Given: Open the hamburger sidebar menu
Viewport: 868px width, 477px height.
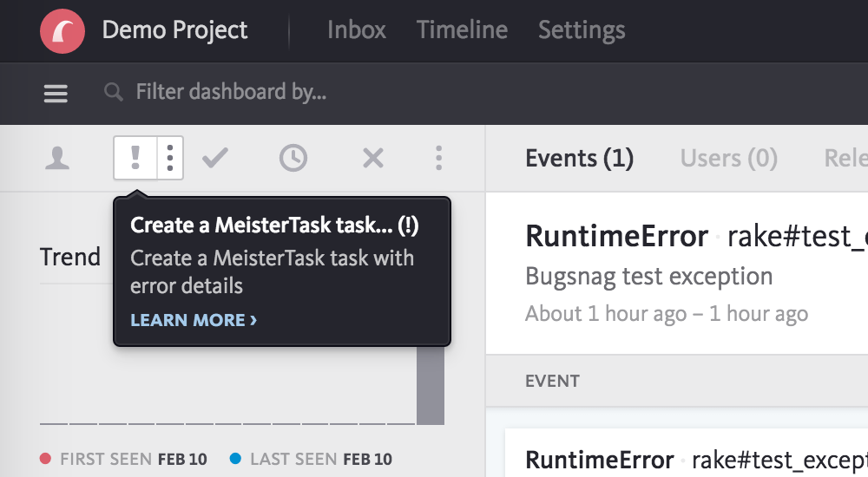Looking at the screenshot, I should click(56, 93).
